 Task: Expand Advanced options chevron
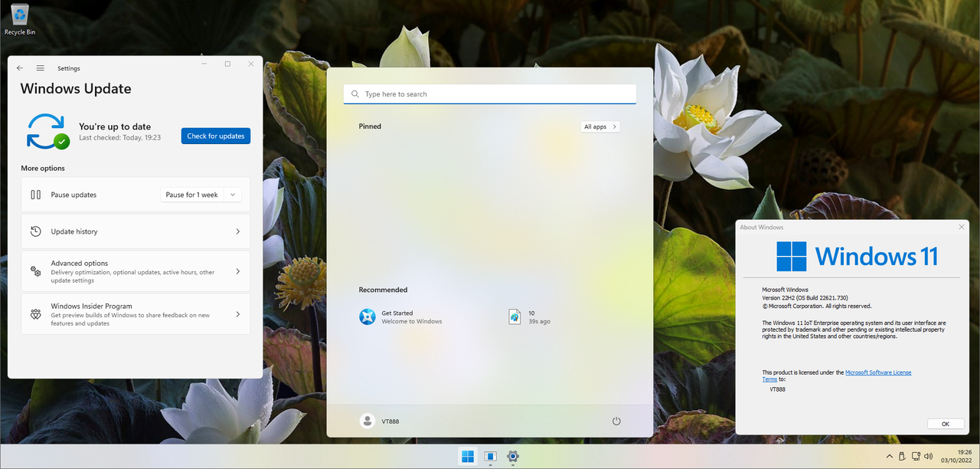click(238, 271)
